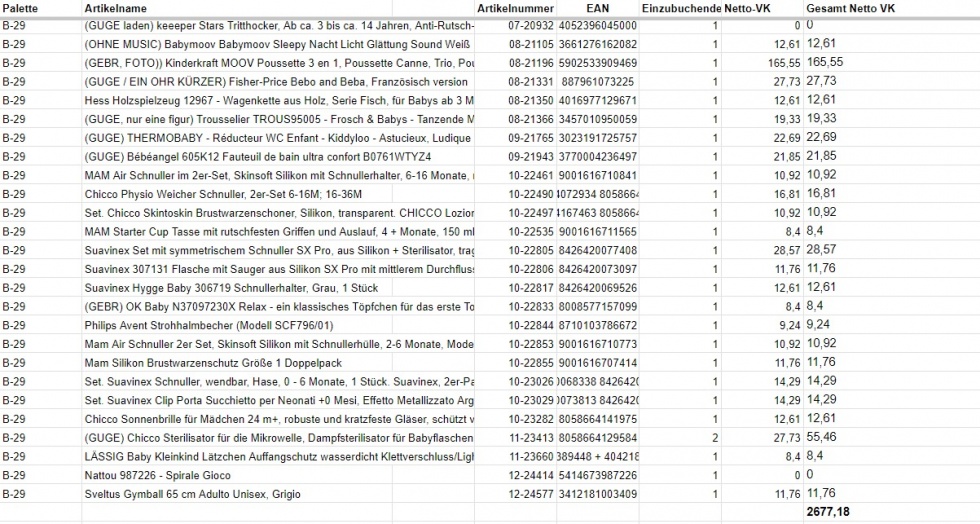Select Mam Air Schnuller 2-6 Monate article

point(279,345)
